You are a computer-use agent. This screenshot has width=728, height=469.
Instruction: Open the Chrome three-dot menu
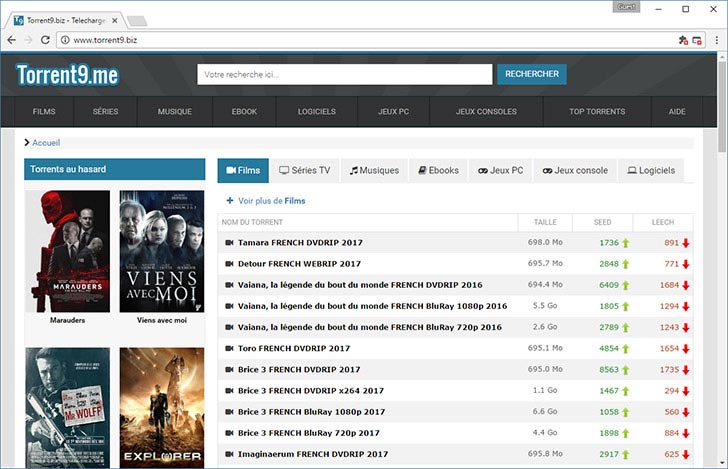717,40
